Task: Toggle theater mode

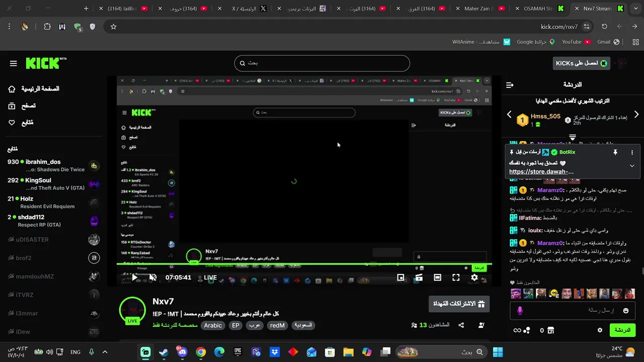Action: (437, 277)
